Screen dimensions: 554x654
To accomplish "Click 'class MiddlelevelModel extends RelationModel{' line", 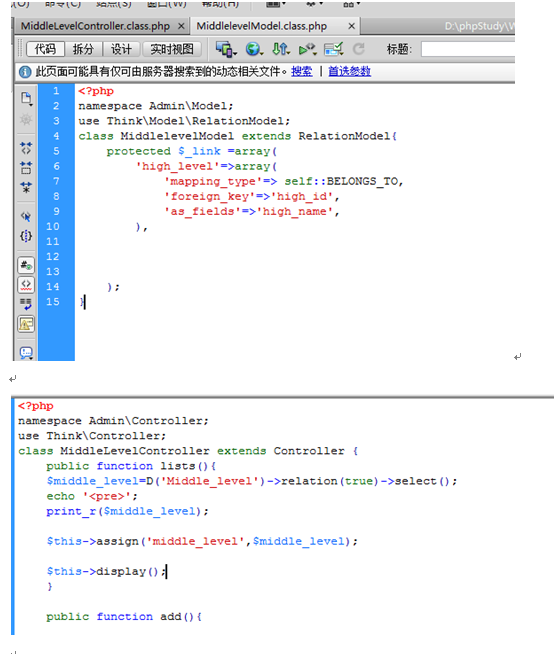I will click(x=238, y=136).
